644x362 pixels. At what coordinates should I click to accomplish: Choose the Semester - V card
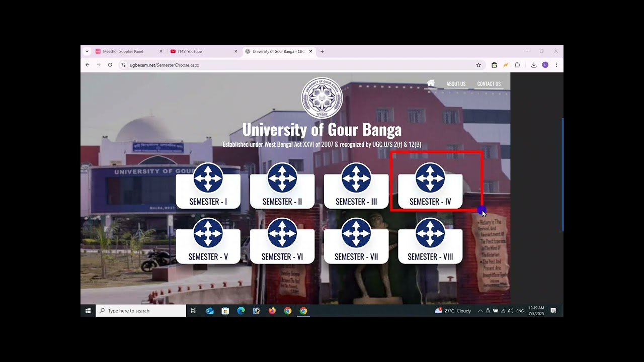(208, 241)
